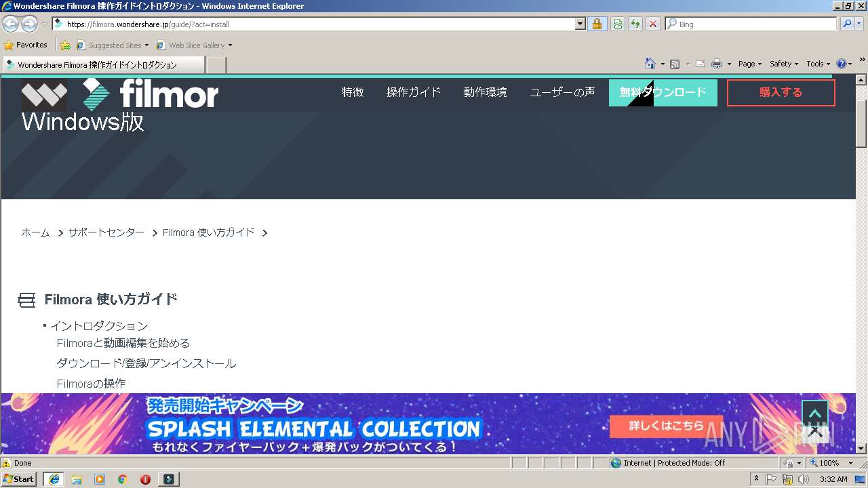Click the イントロダクション section heading

point(99,326)
